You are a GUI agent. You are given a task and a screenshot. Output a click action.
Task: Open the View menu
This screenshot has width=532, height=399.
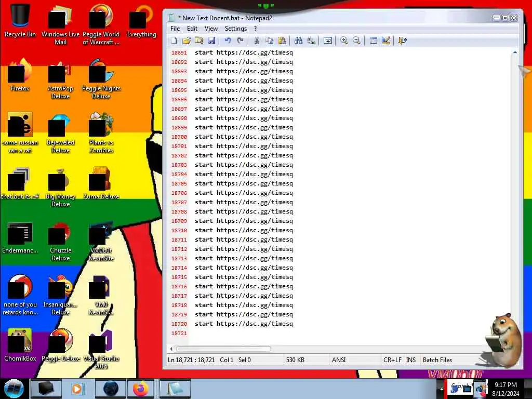tap(211, 29)
